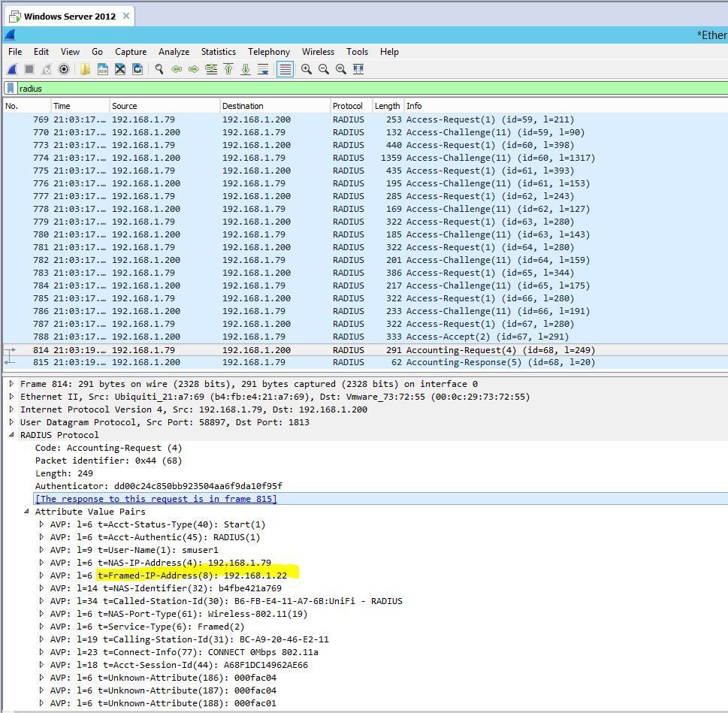728x713 pixels.
Task: Collapse the RADIUS Protocol section
Action: point(11,435)
